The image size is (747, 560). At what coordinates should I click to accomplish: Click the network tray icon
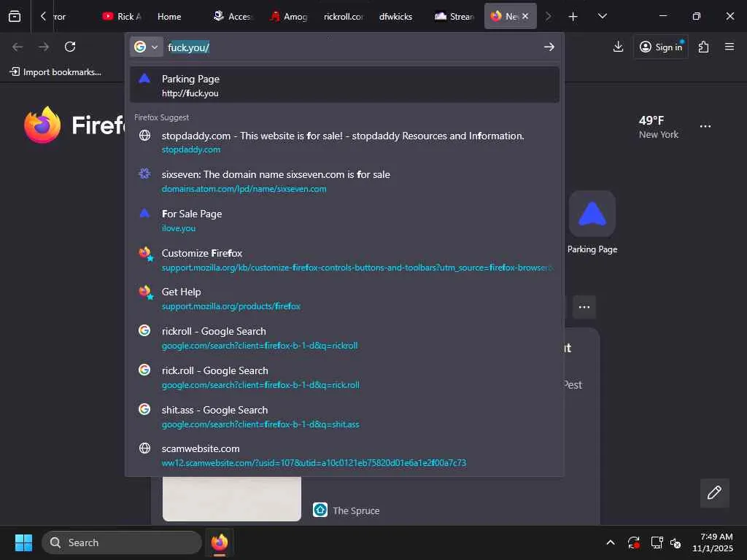coord(657,542)
